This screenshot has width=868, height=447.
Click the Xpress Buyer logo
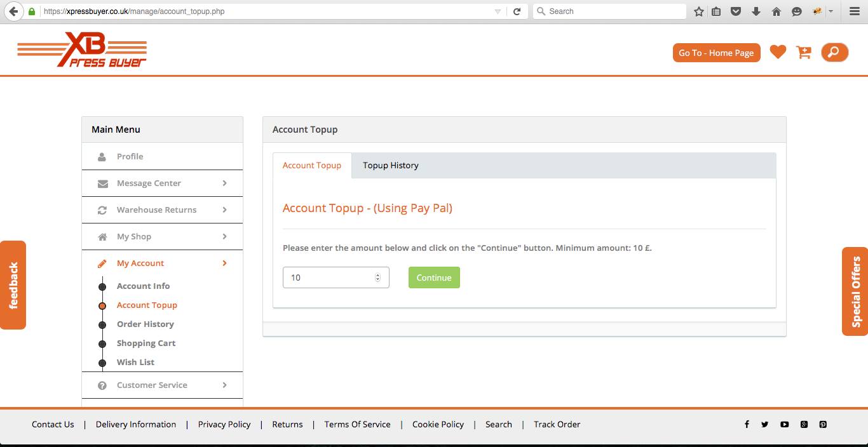[82, 50]
